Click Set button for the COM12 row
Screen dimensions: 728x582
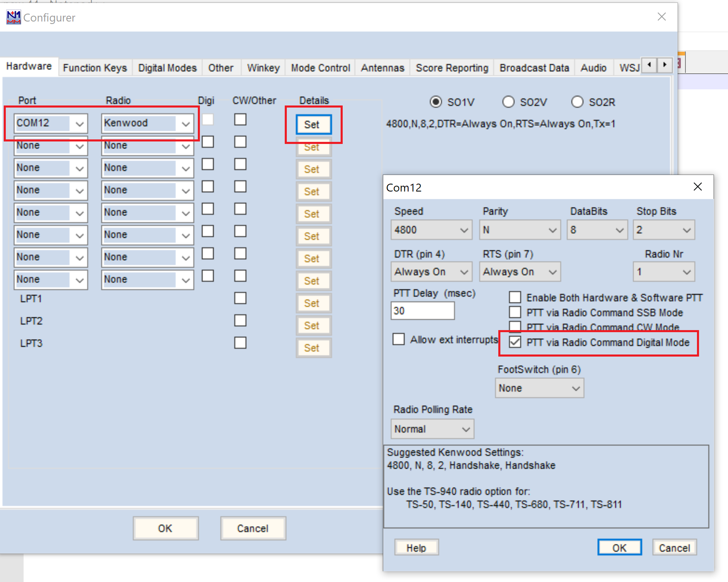tap(313, 125)
